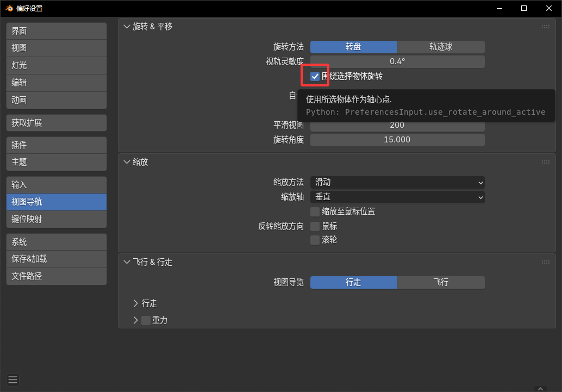Go to 动画 preferences
Screen dimensions: 562x392
pyautogui.click(x=57, y=100)
